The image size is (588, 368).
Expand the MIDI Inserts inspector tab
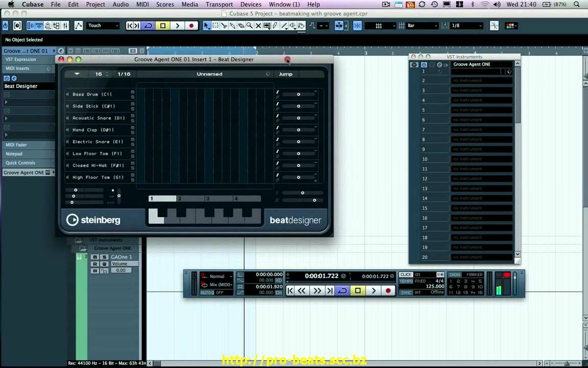click(x=29, y=68)
